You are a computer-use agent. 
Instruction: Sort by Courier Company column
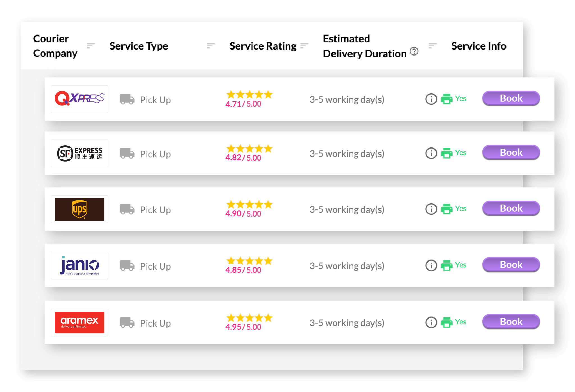[91, 46]
